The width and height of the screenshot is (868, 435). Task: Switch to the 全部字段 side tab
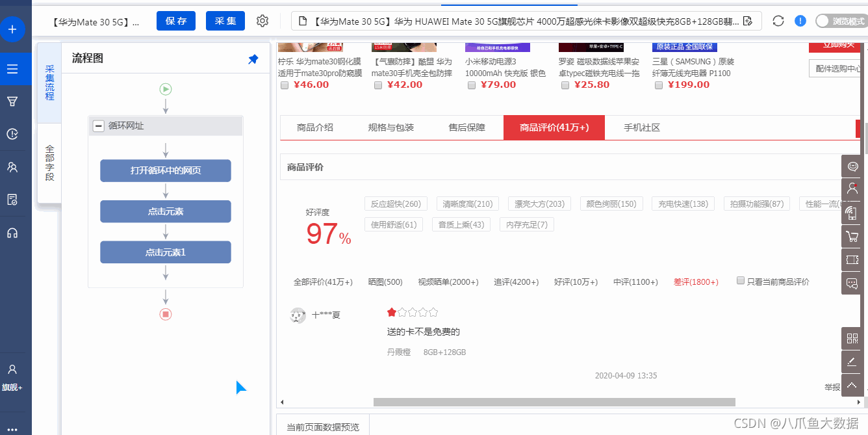tap(49, 163)
